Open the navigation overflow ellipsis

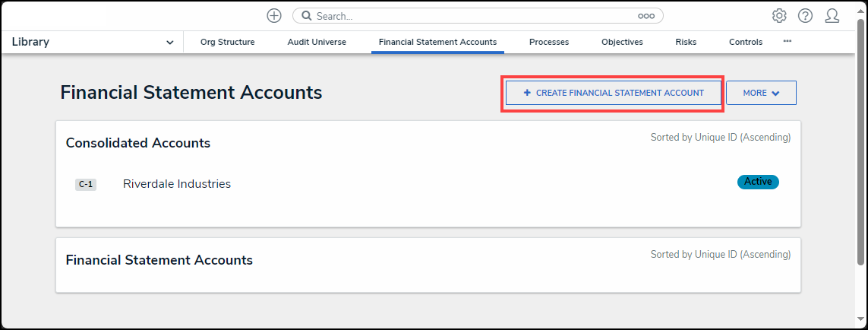[788, 41]
